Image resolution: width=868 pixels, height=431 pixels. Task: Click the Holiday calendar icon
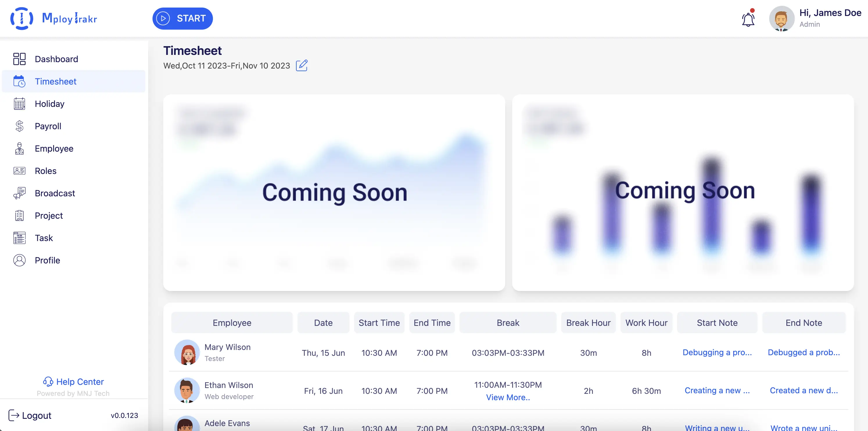[x=19, y=104]
